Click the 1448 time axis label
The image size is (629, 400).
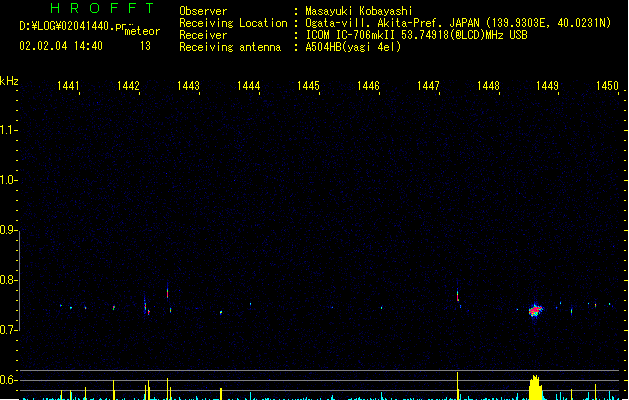pos(488,86)
